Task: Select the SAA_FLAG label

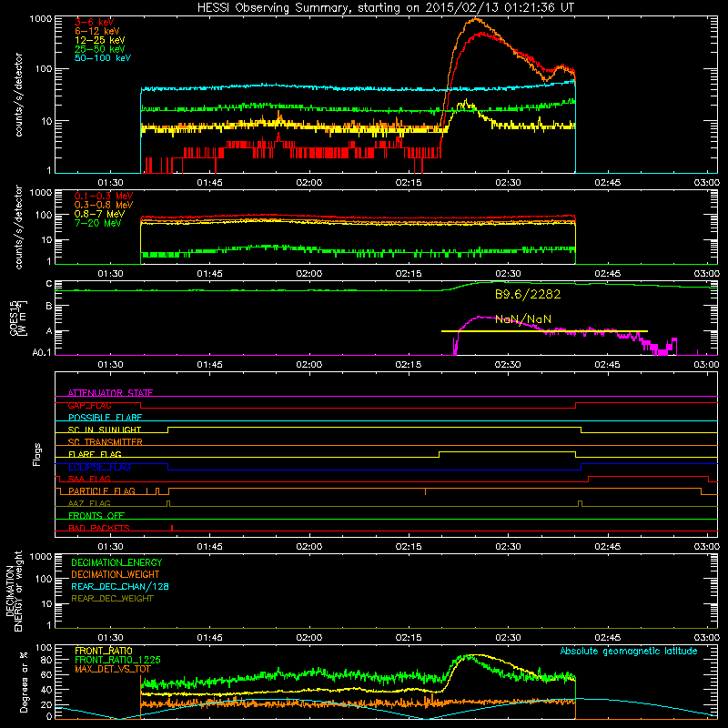Action: (x=89, y=479)
